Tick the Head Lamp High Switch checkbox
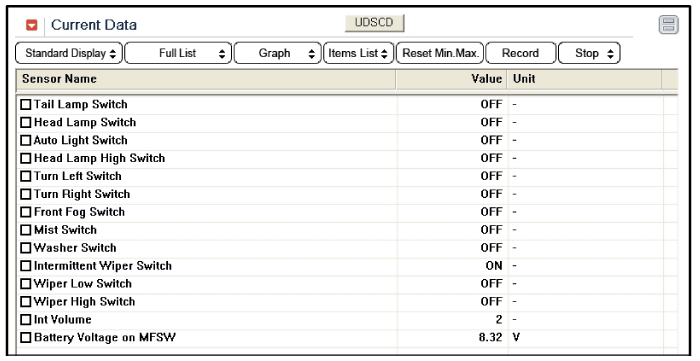The width and height of the screenshot is (700, 361). [x=26, y=158]
